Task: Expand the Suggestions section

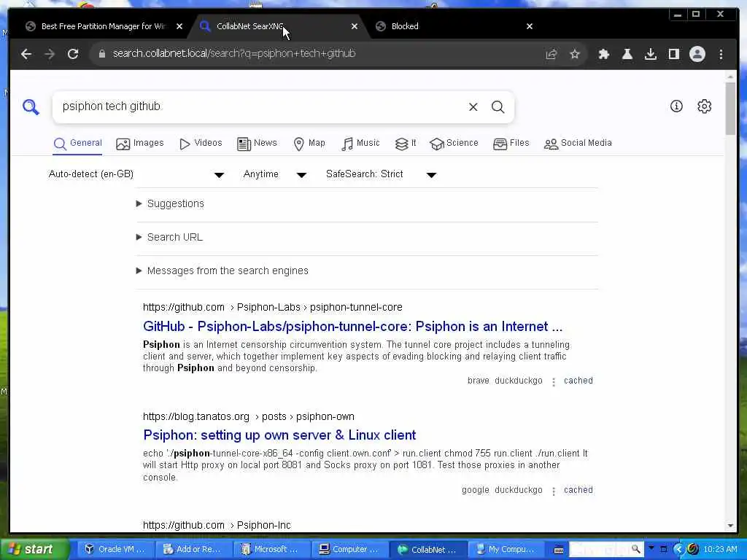Action: click(170, 204)
